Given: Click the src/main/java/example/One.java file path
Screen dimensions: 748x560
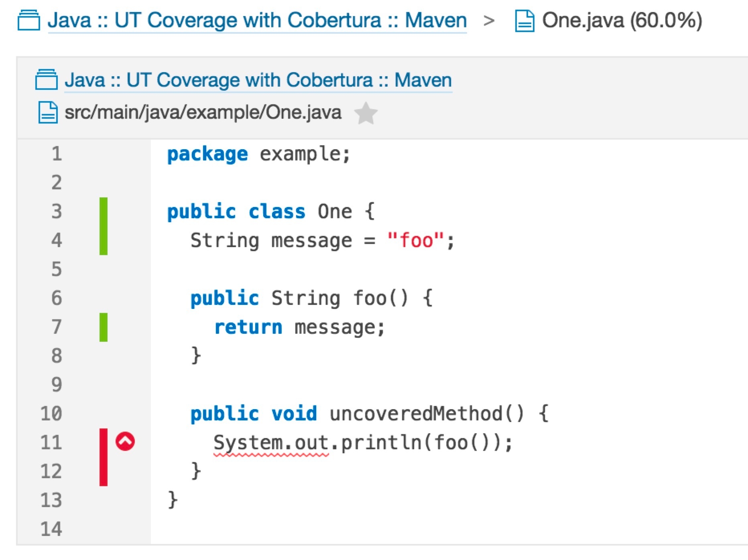Looking at the screenshot, I should click(203, 112).
